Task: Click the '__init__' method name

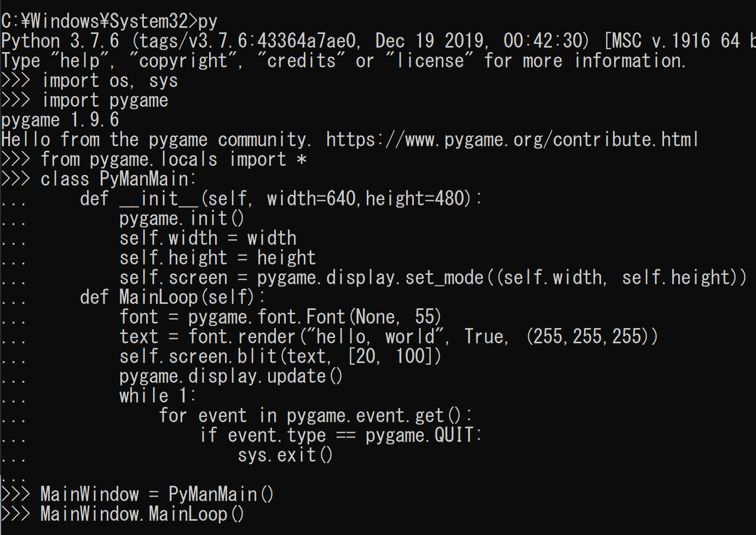Action: click(160, 199)
